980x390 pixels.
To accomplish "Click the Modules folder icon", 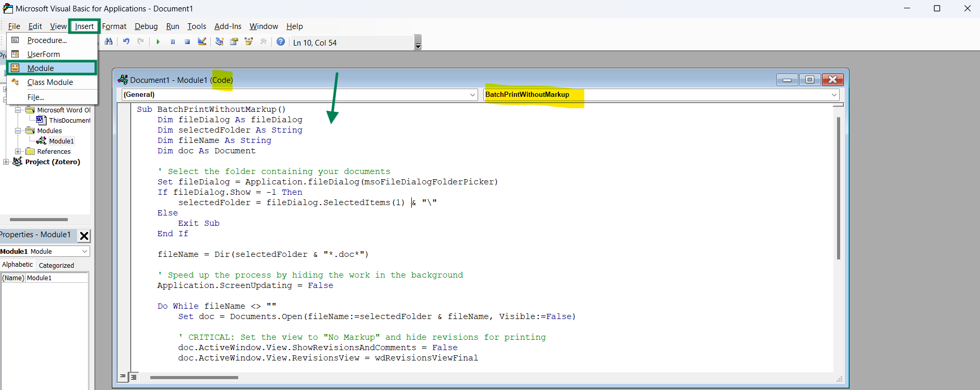I will tap(30, 131).
